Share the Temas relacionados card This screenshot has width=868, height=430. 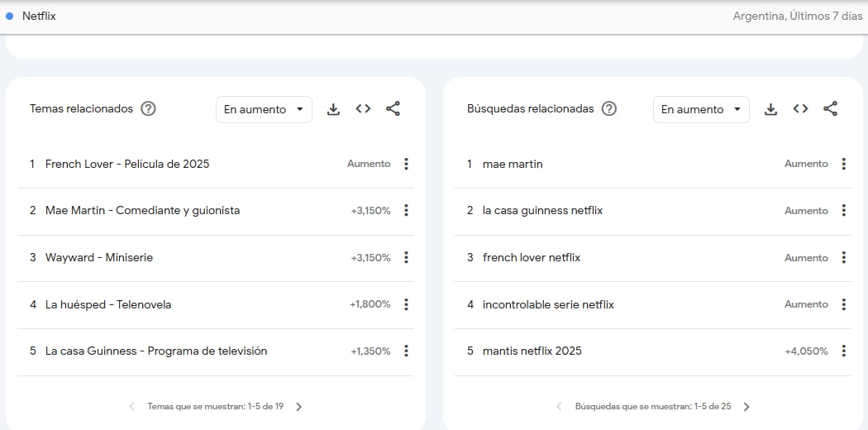click(393, 109)
